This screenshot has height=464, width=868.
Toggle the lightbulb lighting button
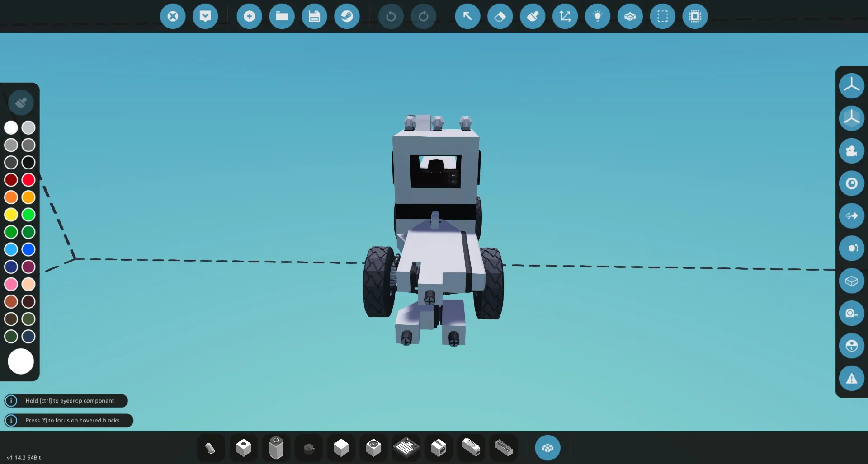pos(597,17)
